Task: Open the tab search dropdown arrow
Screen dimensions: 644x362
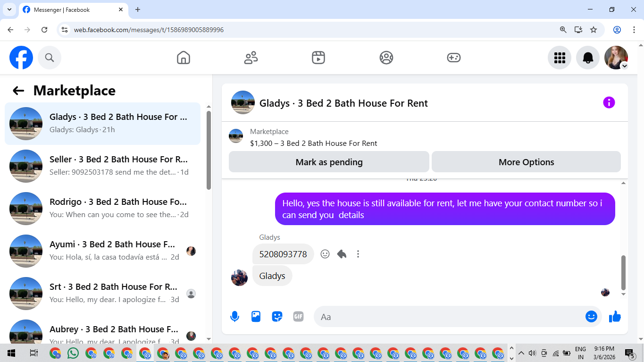Action: pyautogui.click(x=9, y=9)
